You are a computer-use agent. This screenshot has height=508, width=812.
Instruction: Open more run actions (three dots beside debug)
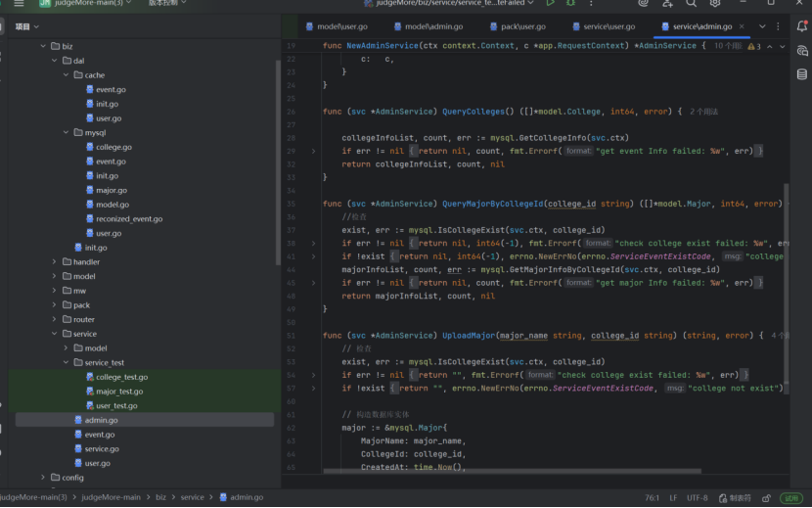(x=591, y=3)
